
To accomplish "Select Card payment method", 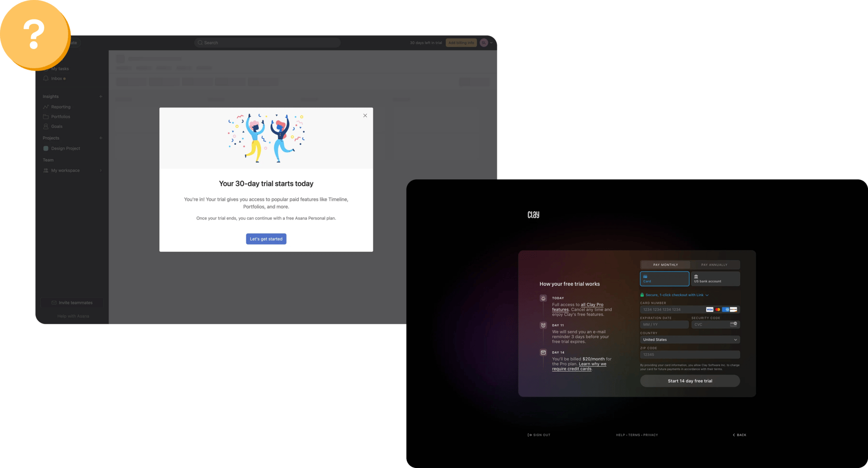I will [665, 279].
